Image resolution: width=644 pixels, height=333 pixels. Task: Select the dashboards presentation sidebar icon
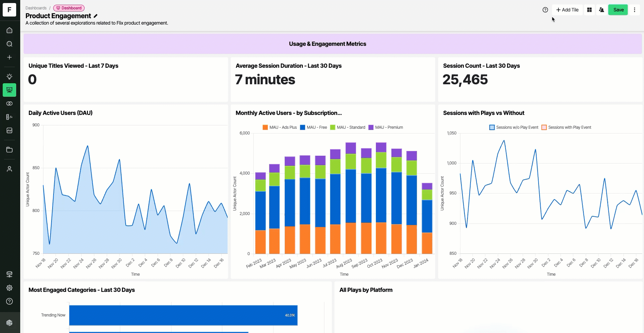9,90
